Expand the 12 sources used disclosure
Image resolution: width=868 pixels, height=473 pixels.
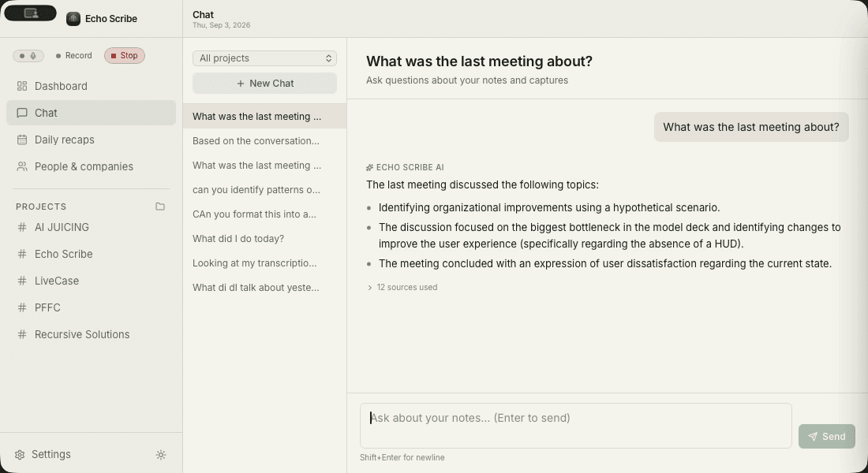(402, 287)
